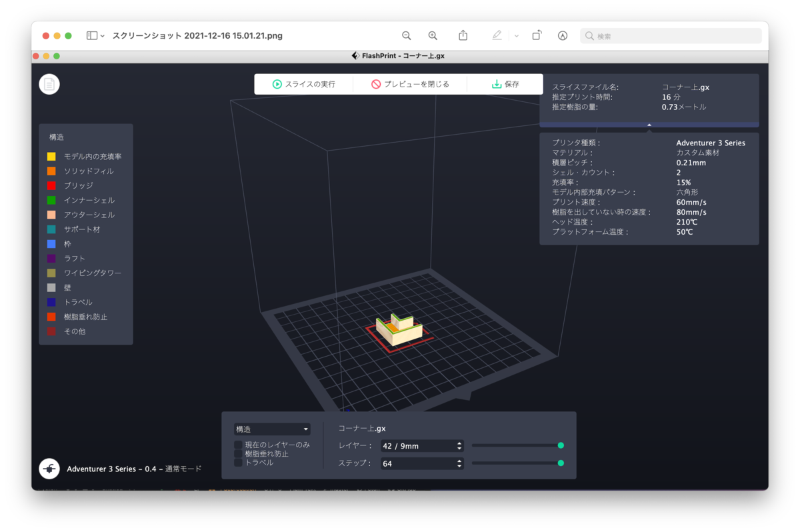Viewport: 800px width, 532px height.
Task: Toggle トラベル checkbox in bottom panel
Action: coord(238,462)
